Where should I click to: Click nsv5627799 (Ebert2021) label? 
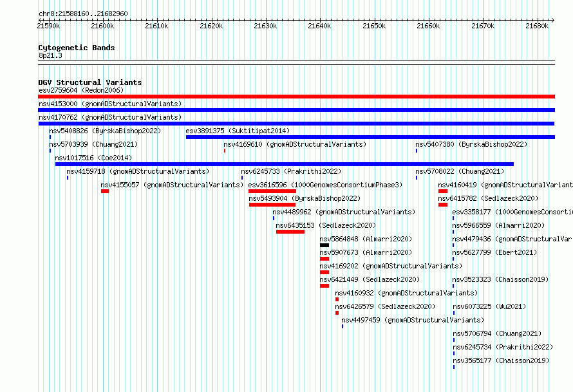coord(494,252)
